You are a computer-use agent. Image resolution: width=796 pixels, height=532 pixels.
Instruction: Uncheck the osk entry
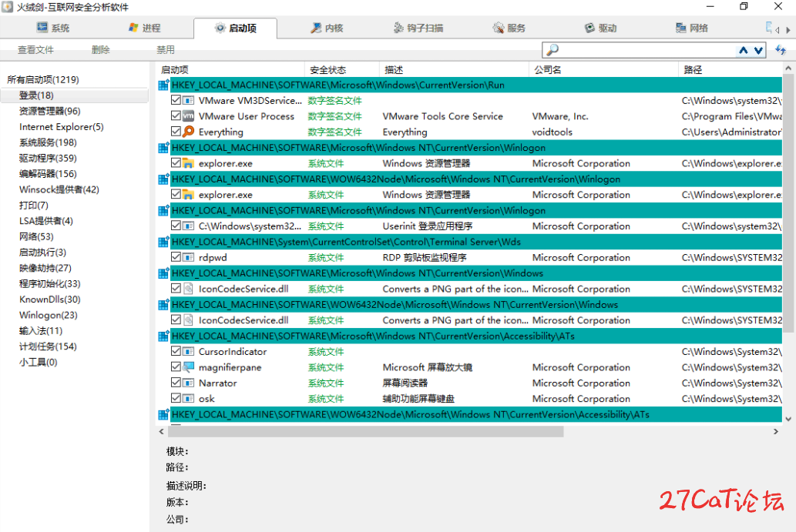click(x=176, y=398)
